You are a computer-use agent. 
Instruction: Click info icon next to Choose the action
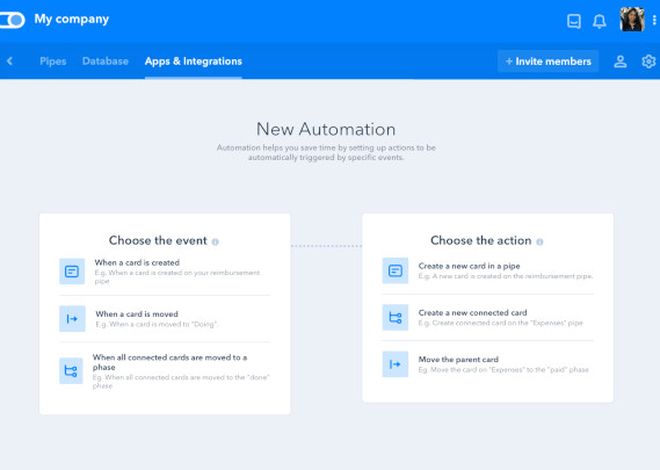tap(540, 242)
